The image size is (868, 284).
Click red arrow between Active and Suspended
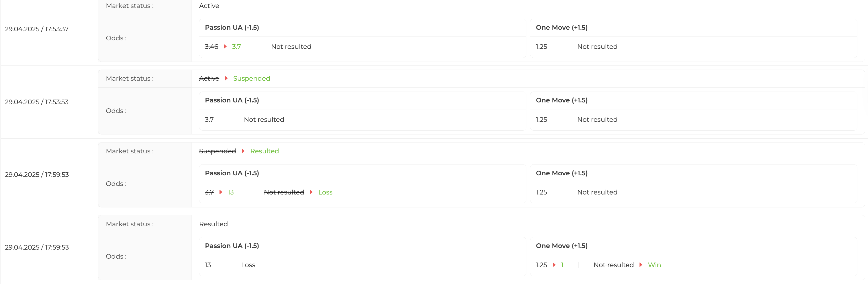(226, 78)
